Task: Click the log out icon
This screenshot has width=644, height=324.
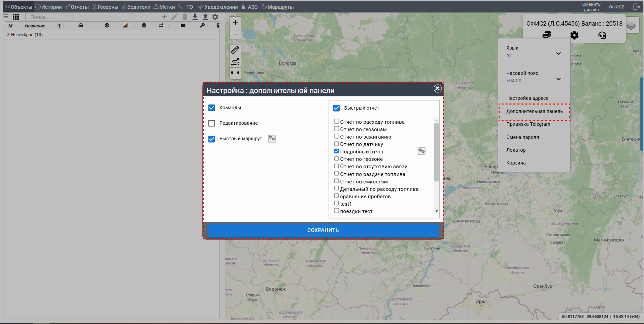Action: pyautogui.click(x=637, y=7)
